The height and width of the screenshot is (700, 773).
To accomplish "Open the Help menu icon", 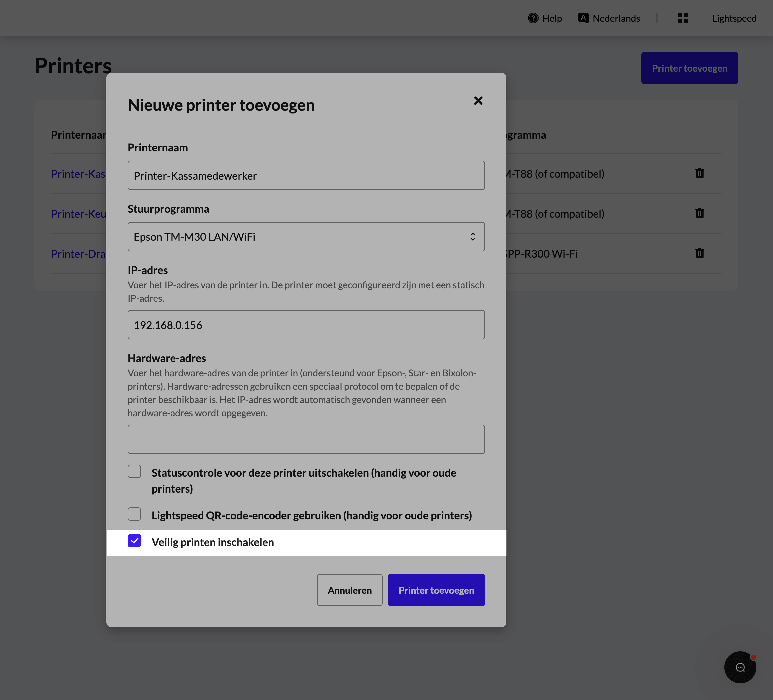I will click(x=533, y=18).
